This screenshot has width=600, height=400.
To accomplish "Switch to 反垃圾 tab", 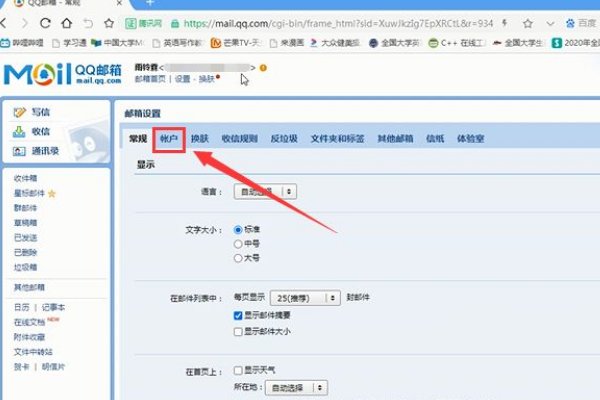I will coord(284,139).
